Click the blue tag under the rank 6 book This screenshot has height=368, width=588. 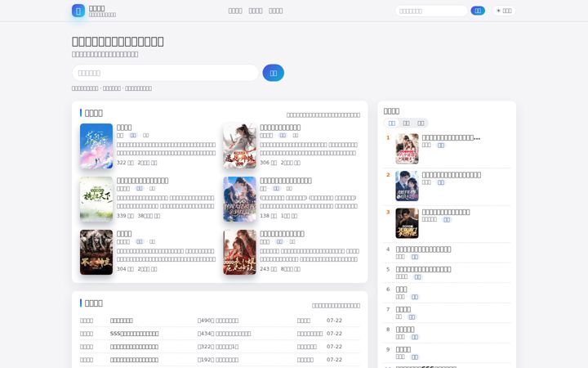414,297
